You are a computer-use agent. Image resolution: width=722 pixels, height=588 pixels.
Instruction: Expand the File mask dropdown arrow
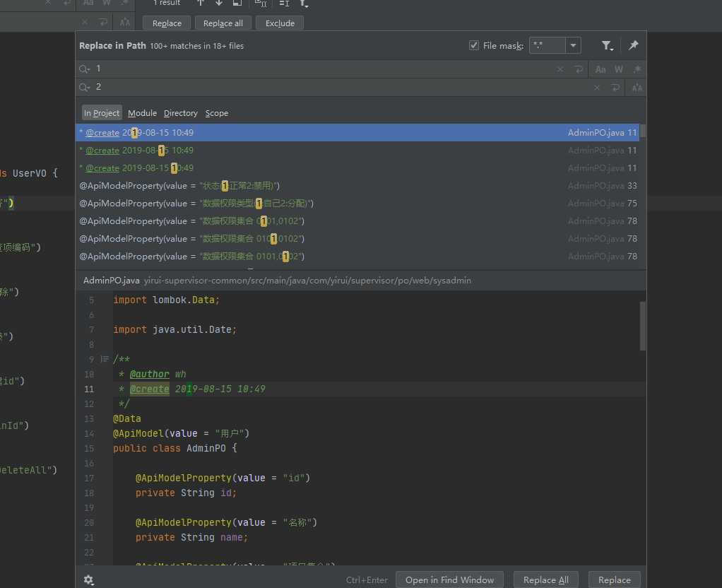pos(573,45)
